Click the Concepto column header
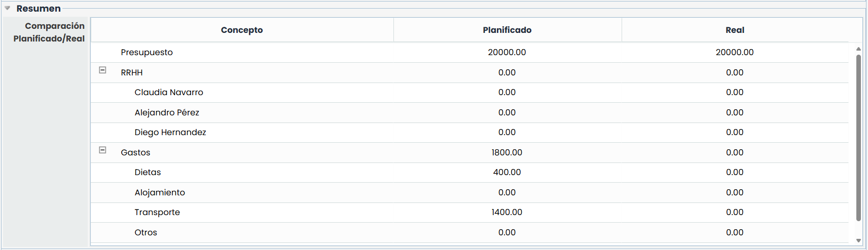 click(242, 30)
